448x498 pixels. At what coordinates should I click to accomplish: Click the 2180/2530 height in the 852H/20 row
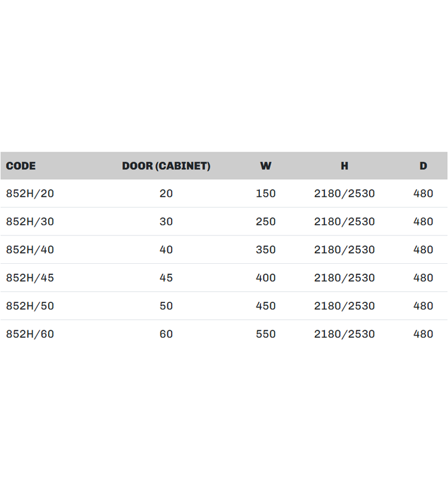(344, 193)
